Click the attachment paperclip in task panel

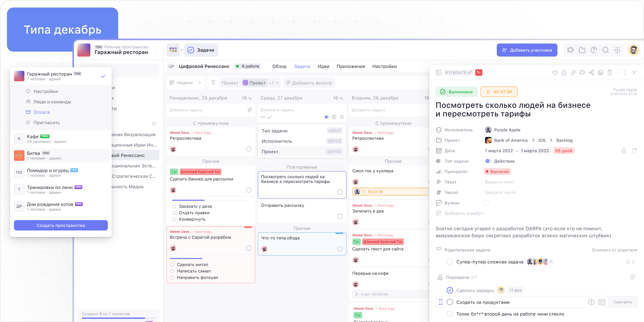573,72
